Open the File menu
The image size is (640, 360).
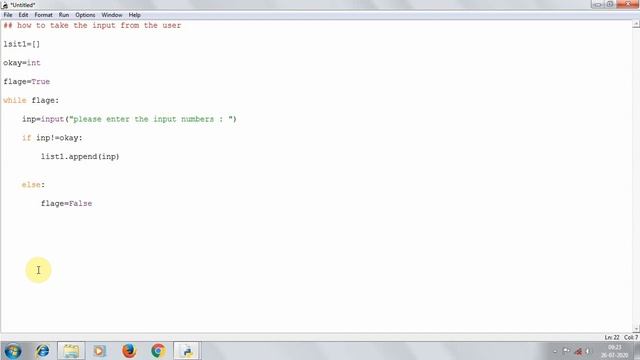click(8, 15)
